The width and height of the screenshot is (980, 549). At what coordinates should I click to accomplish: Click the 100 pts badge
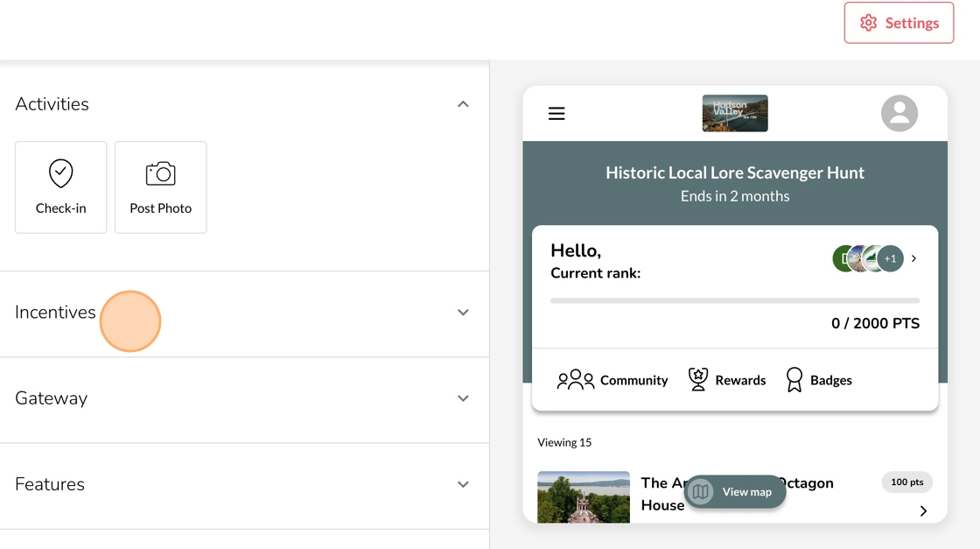pos(907,482)
